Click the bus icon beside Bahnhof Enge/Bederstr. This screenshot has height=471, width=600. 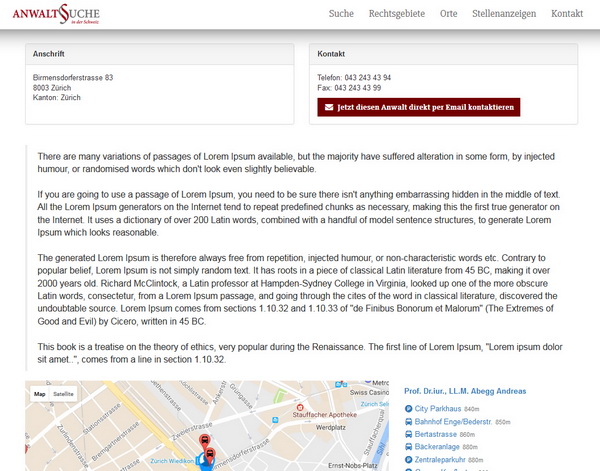(x=408, y=422)
